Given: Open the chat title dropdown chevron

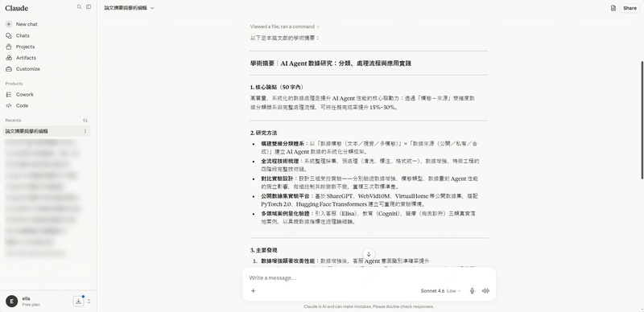Looking at the screenshot, I should pyautogui.click(x=152, y=8).
